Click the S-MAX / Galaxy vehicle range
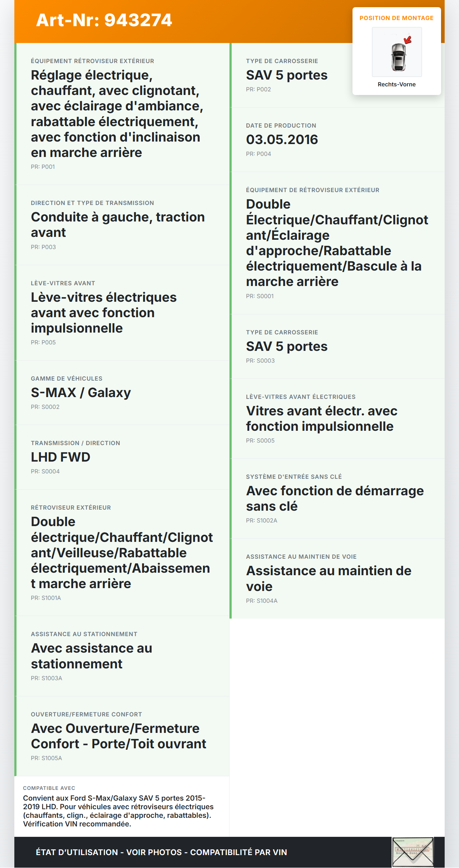The height and width of the screenshot is (868, 459). (x=81, y=392)
